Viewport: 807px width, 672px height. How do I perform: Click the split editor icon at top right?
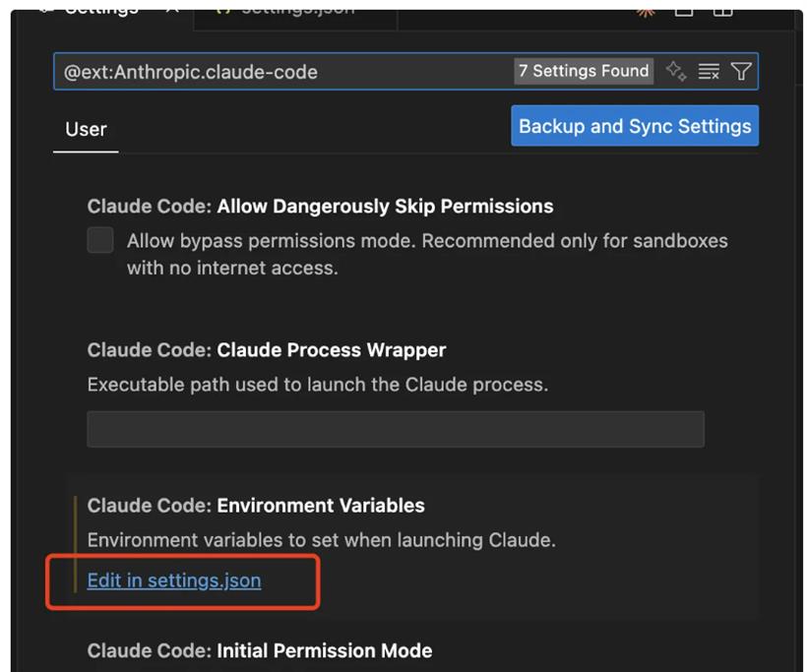pyautogui.click(x=684, y=10)
